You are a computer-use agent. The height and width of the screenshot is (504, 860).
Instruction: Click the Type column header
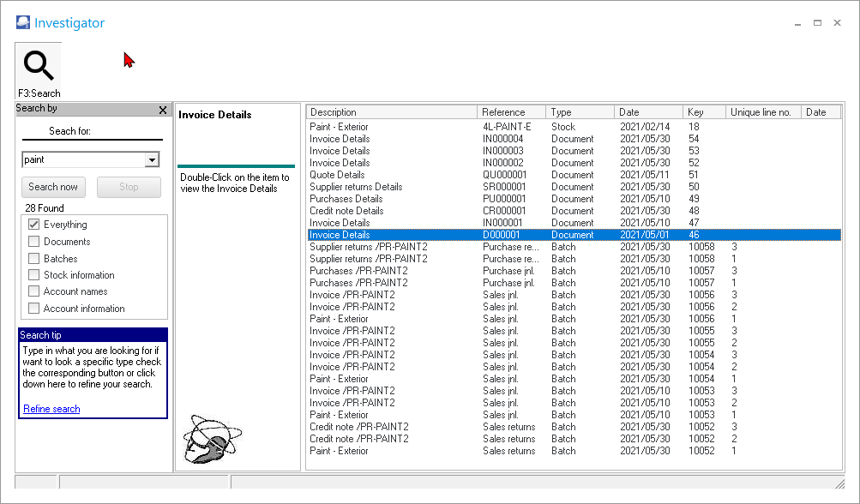(580, 112)
